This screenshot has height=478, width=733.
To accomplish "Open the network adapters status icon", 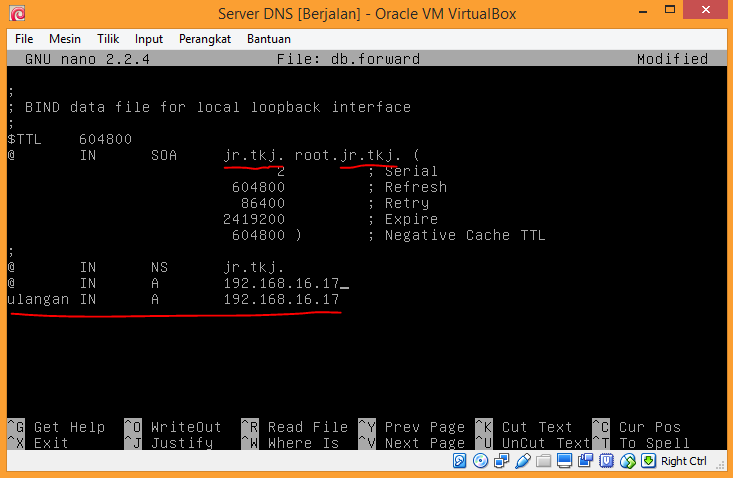I will 502,461.
